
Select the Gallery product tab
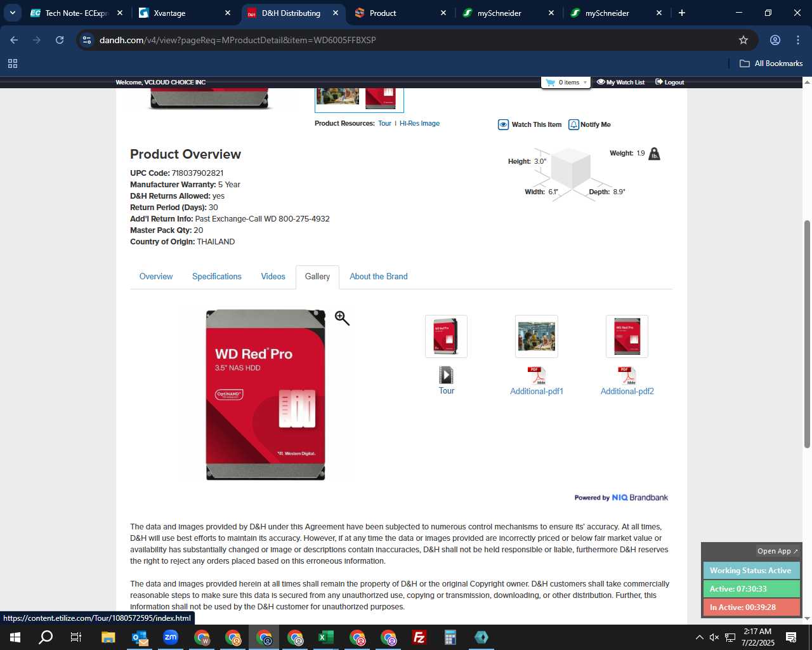click(x=317, y=277)
